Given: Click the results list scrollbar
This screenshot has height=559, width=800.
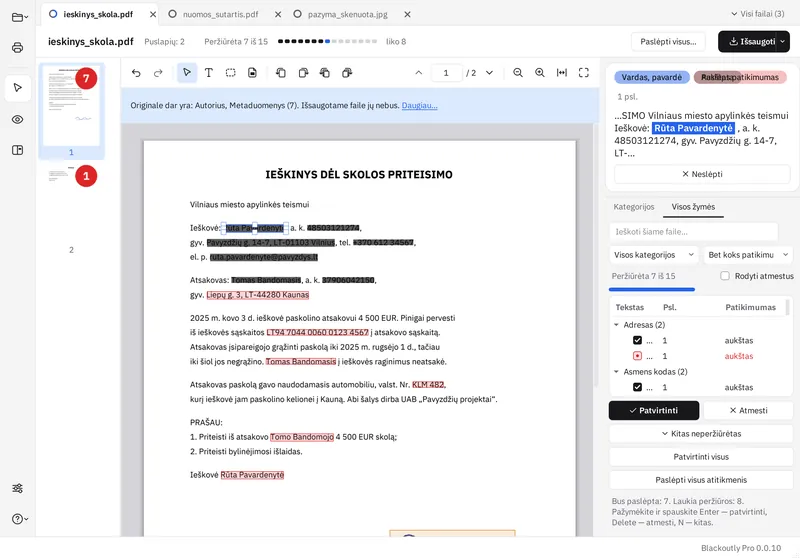Looking at the screenshot, I should pos(788,308).
